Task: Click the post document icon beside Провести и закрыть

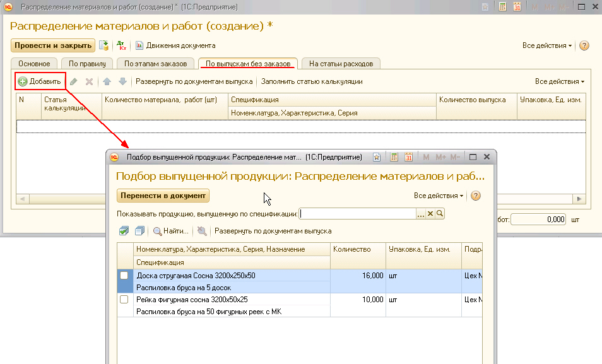Action: [103, 45]
